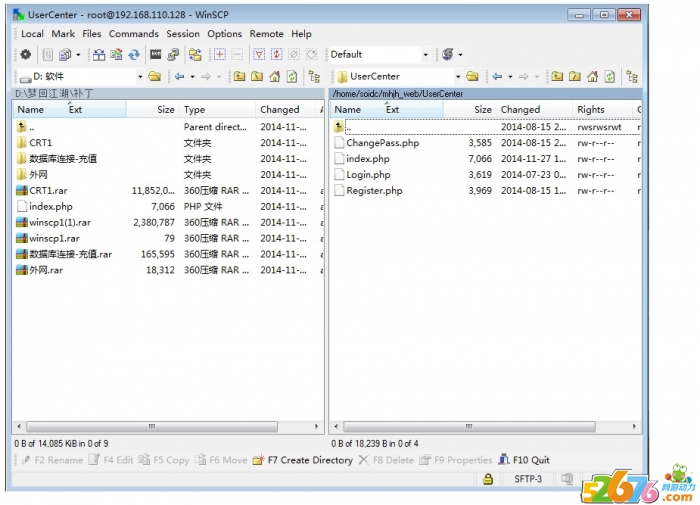The width and height of the screenshot is (700, 505).
Task: Go to remote home directory icon
Action: coord(592,76)
